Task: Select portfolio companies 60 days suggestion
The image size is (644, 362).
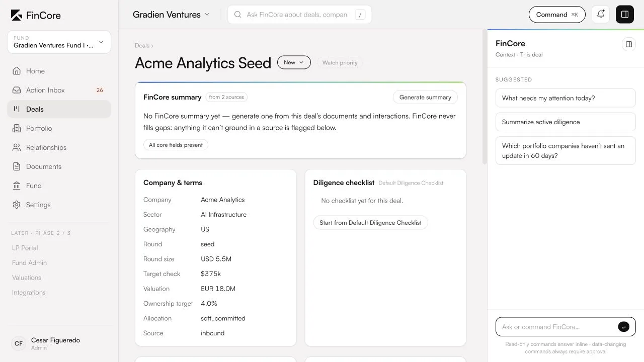Action: [x=566, y=150]
